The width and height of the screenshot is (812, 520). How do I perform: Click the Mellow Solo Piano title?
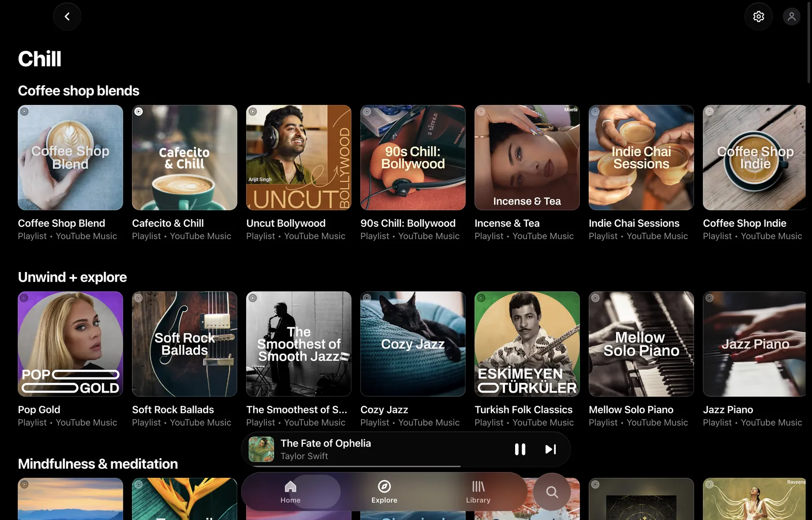coord(631,409)
